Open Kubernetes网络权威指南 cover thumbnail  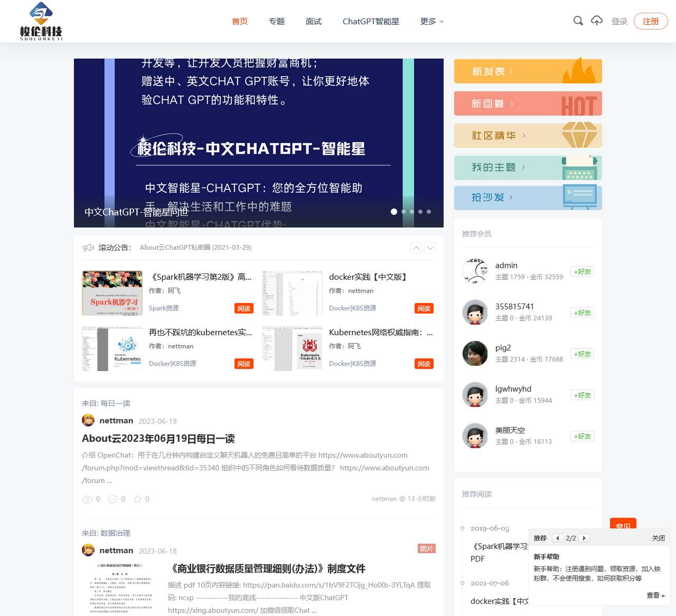292,349
